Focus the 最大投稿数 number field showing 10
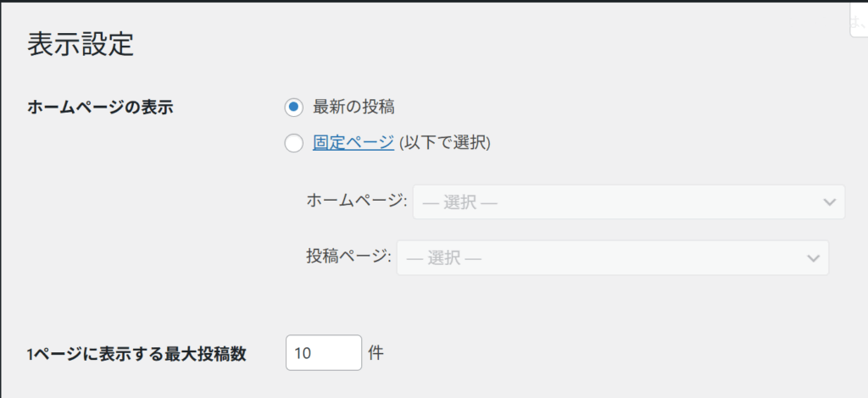This screenshot has height=398, width=868. [324, 353]
